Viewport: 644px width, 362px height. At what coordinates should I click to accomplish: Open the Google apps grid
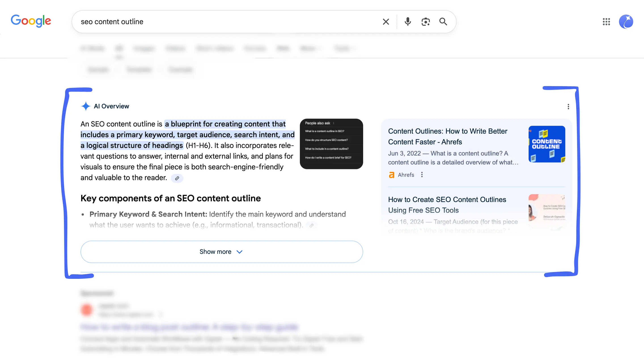(606, 22)
